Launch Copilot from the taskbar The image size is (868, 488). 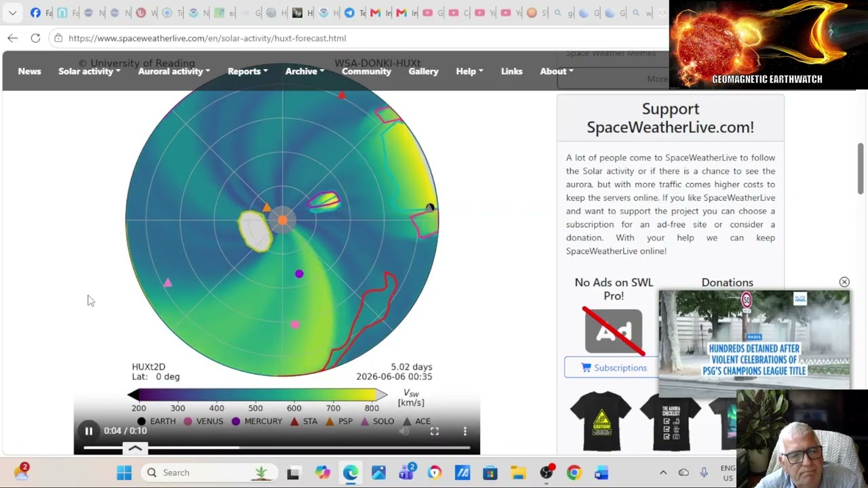322,472
